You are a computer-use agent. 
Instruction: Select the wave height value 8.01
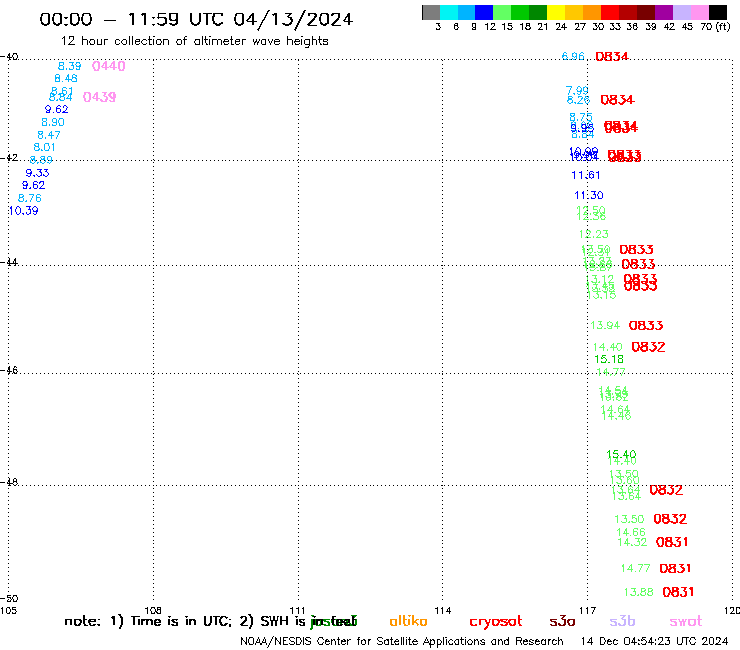click(x=44, y=147)
